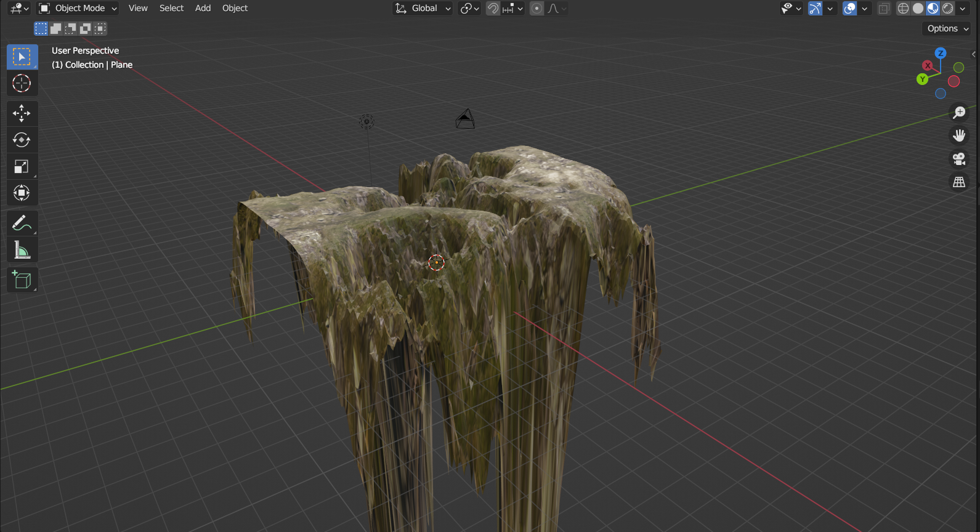Open the Add menu
This screenshot has width=980, height=532.
[x=203, y=9]
